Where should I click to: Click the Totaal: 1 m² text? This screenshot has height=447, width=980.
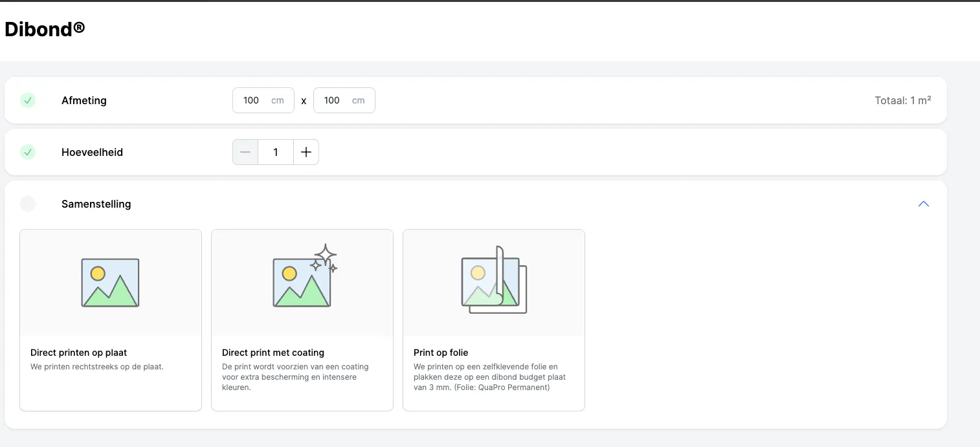[902, 100]
